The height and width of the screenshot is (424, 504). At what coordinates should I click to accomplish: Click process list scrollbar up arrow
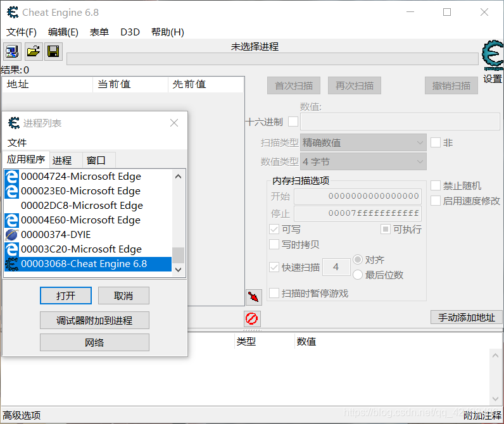pos(179,177)
